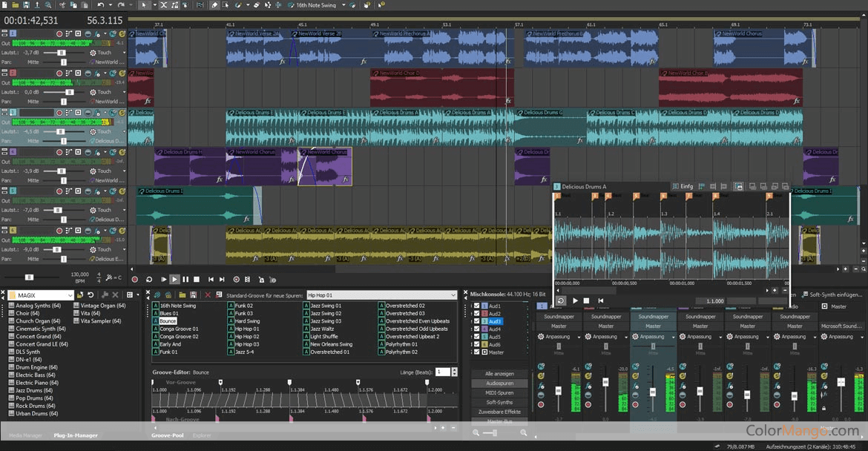The width and height of the screenshot is (868, 451).
Task: Arm record on track 1
Action: point(59,34)
